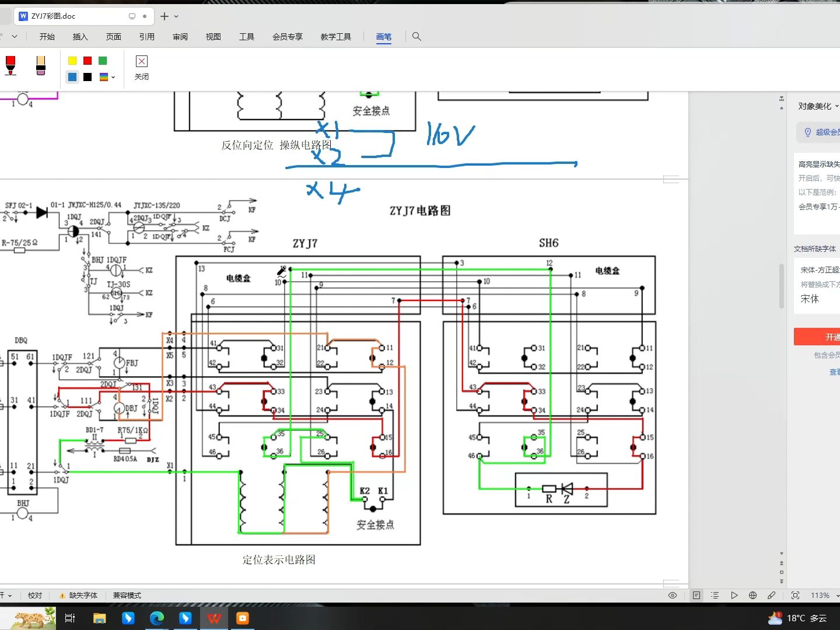Click the web layout globe icon in status bar
Image resolution: width=840 pixels, height=630 pixels.
point(752,595)
